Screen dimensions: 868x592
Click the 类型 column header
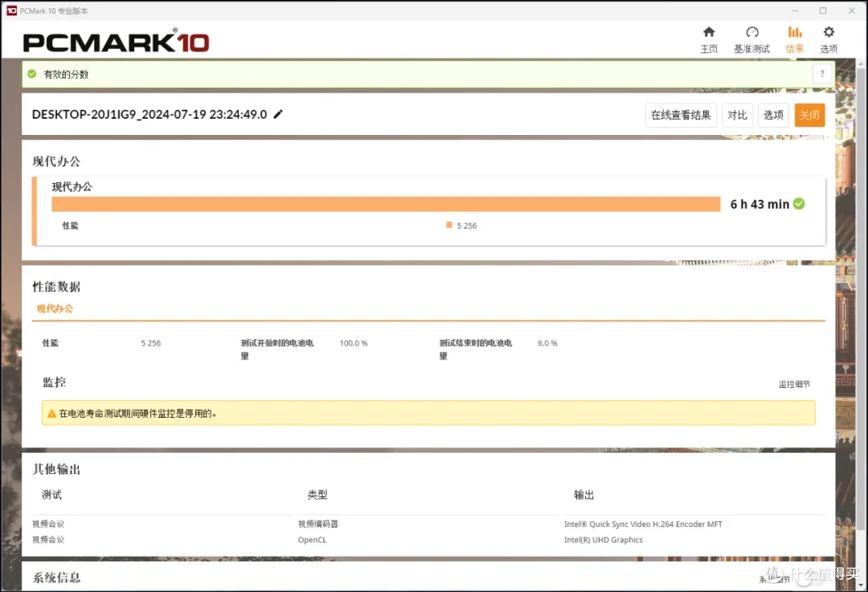point(317,495)
